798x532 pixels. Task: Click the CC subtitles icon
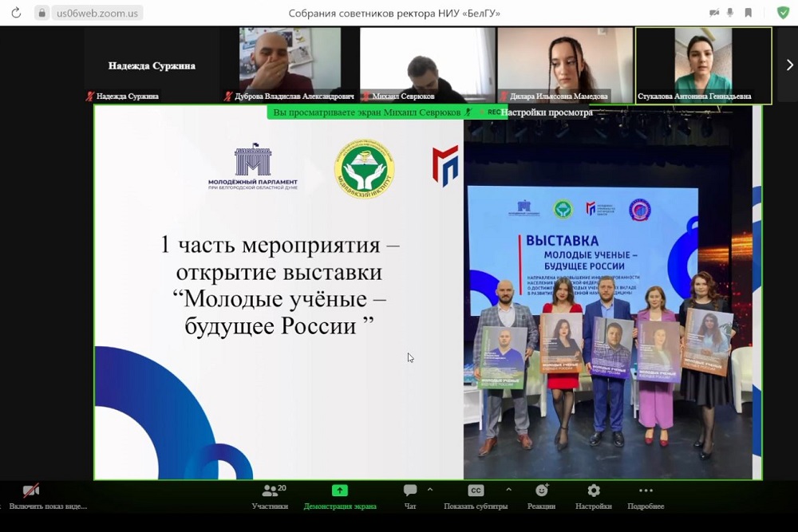pos(476,491)
